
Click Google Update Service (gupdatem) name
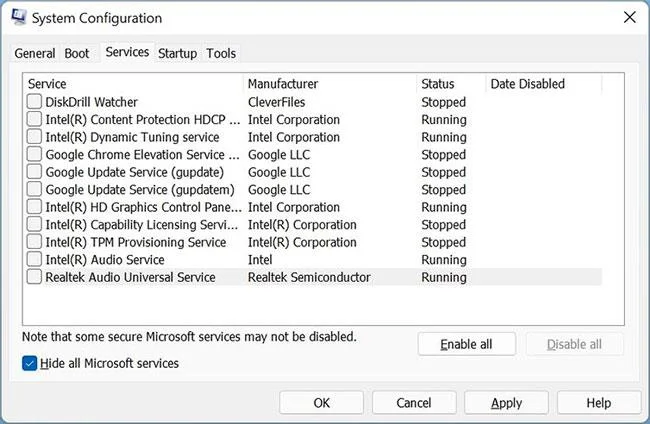(x=140, y=189)
